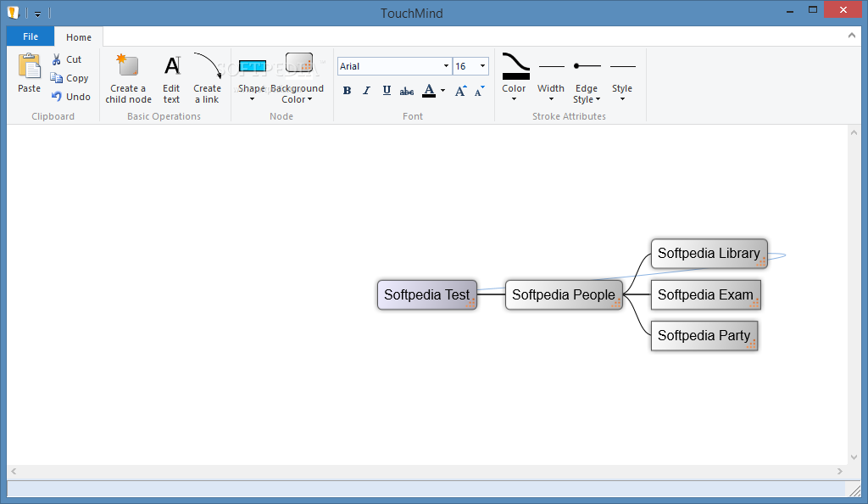Viewport: 868px width, 504px height.
Task: Click the horizontal scrollbar left arrow
Action: [x=14, y=471]
